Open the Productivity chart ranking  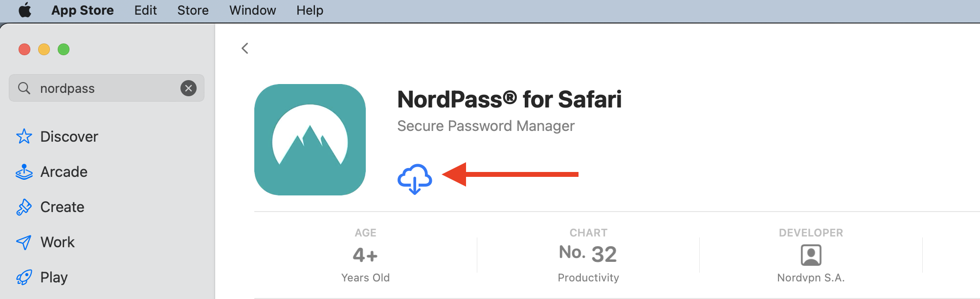588,255
